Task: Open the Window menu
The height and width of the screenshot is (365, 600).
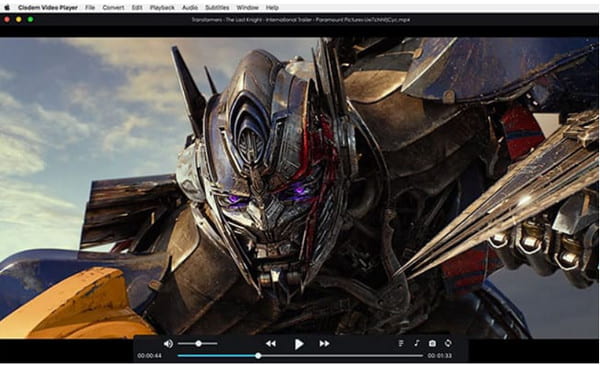Action: pos(248,7)
